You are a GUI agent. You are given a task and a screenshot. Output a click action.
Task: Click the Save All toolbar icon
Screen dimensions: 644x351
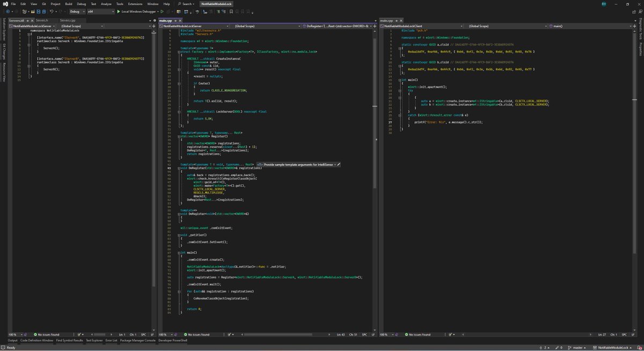click(44, 11)
